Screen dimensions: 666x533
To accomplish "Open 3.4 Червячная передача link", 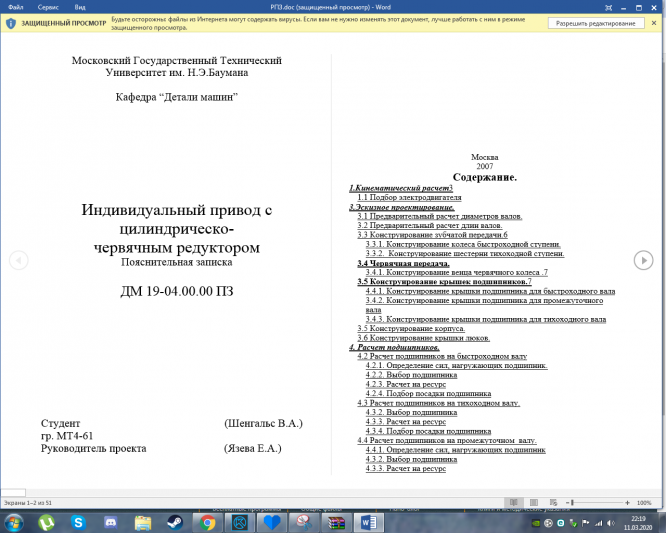I will [x=403, y=263].
